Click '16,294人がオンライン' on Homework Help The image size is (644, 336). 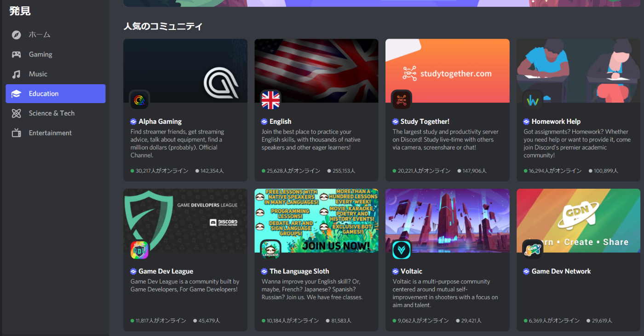pos(555,171)
